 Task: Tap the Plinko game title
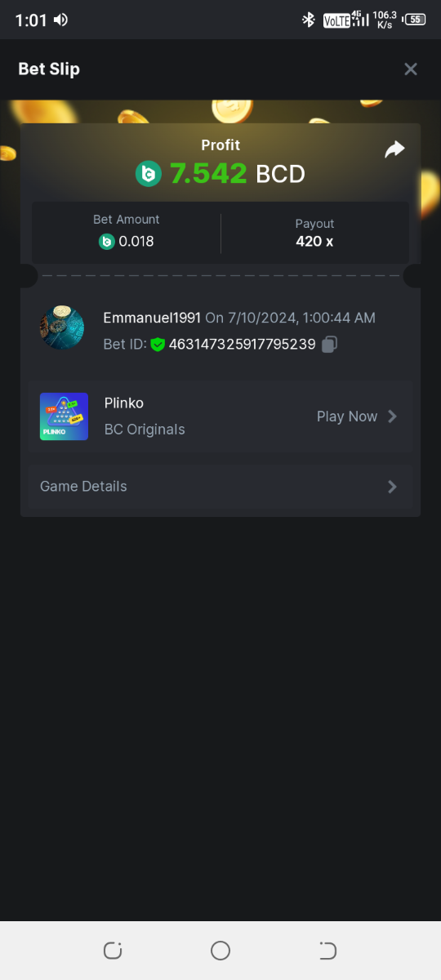tap(124, 403)
